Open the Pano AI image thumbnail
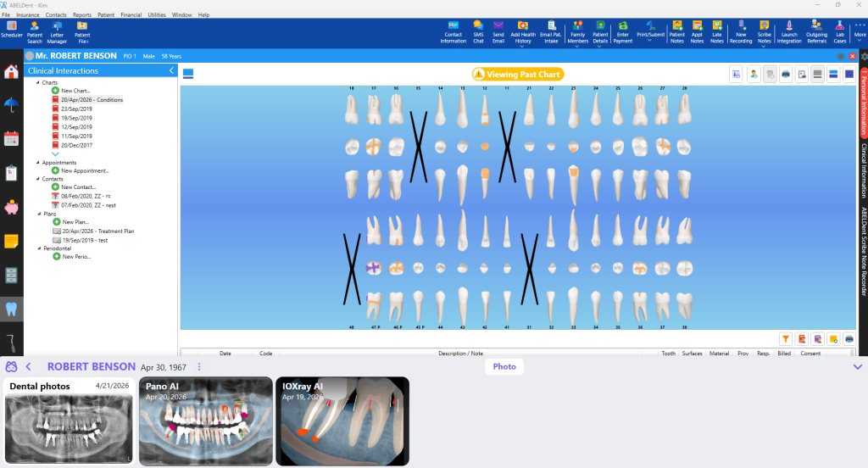 click(x=205, y=421)
